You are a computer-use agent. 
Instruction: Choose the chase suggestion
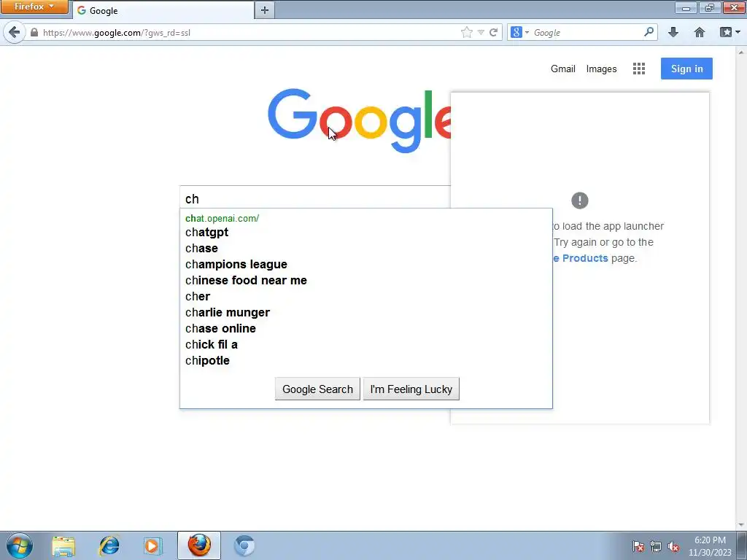[x=201, y=248]
